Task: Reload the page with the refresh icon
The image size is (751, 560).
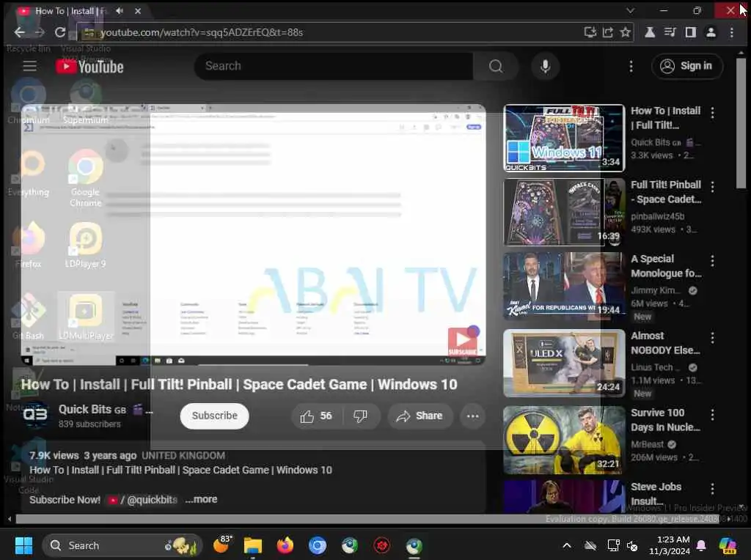Action: pos(60,32)
